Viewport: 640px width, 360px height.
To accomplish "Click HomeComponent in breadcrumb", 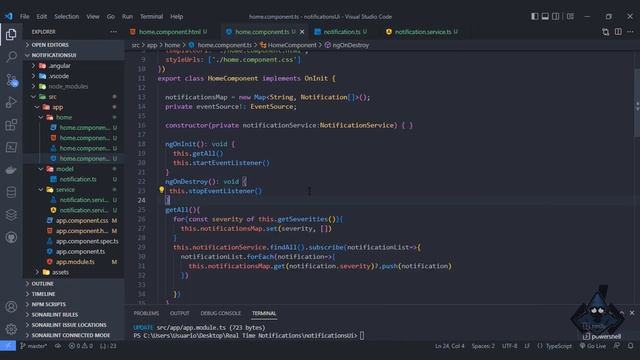I will click(292, 45).
